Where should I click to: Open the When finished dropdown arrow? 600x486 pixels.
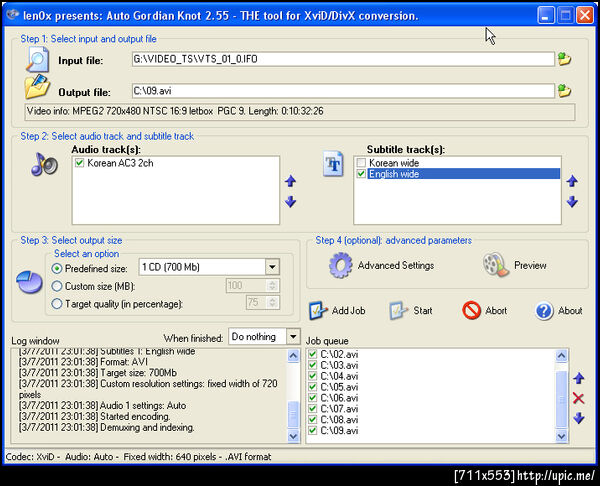[x=293, y=337]
